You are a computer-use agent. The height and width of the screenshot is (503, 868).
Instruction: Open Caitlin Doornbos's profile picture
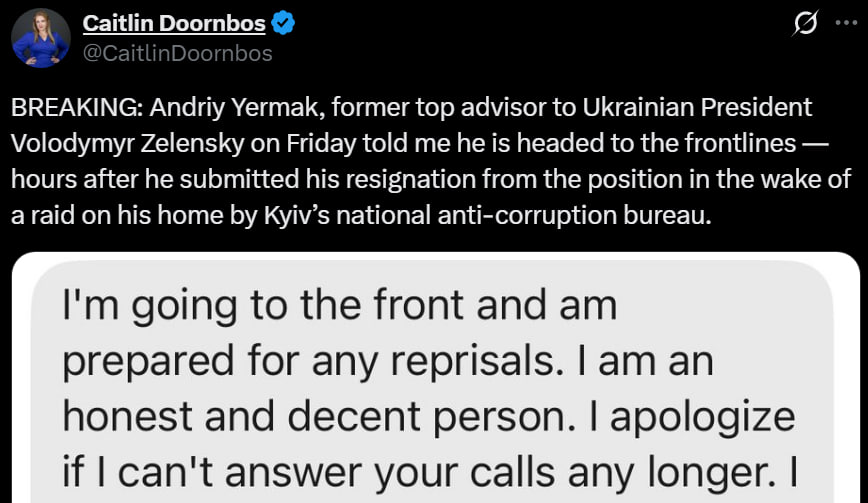click(40, 38)
